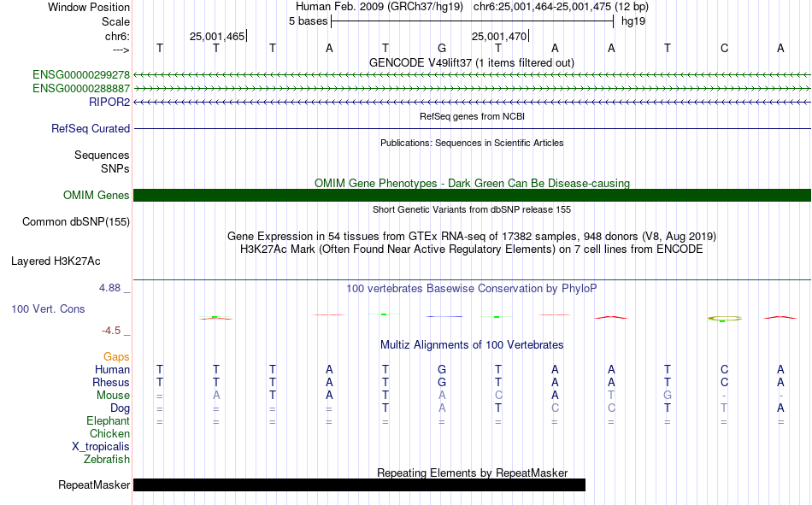Screen dimensions: 812x505
Task: Click the 4.88 PhyloP upper scale value
Action: point(109,288)
